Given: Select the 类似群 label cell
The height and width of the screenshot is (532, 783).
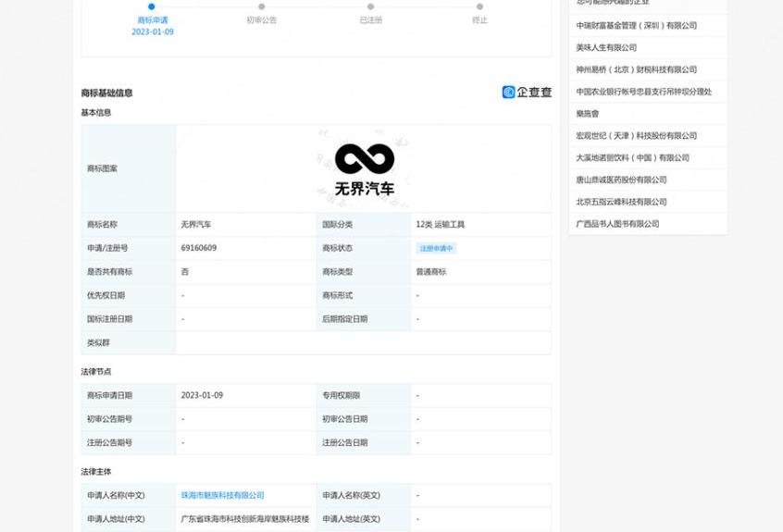Looking at the screenshot, I should click(x=129, y=343).
